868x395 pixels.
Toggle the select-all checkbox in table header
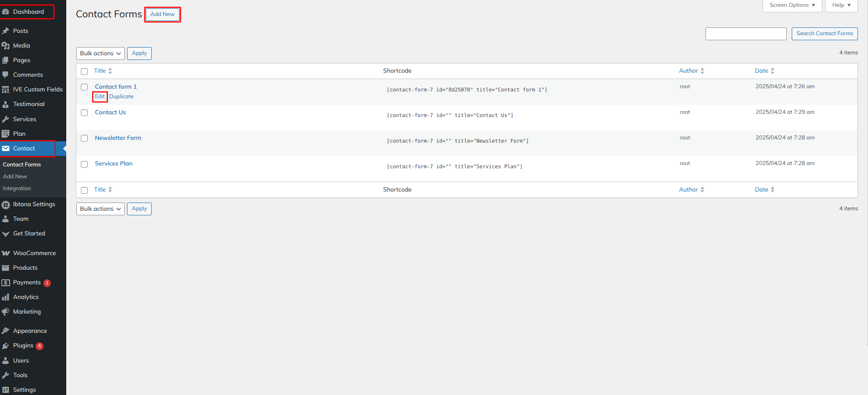click(85, 71)
